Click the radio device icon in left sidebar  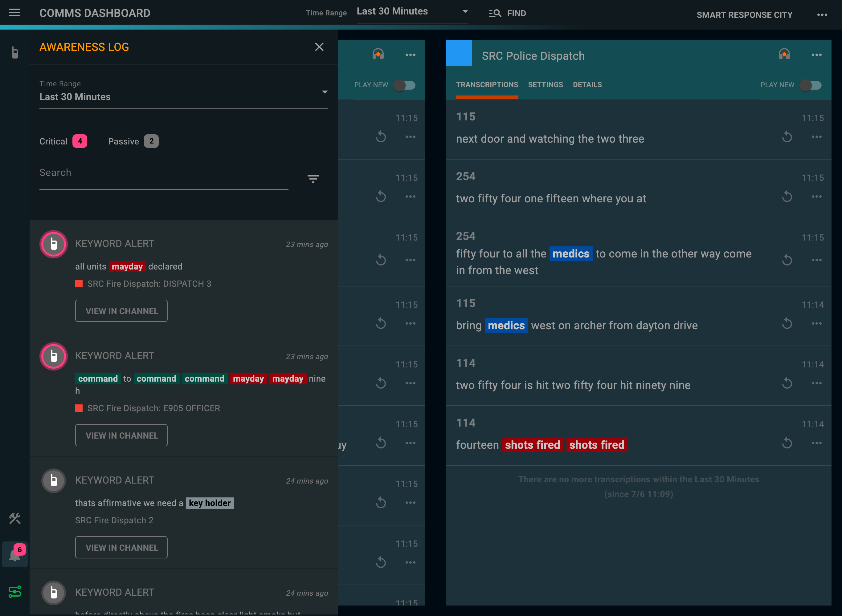[15, 53]
